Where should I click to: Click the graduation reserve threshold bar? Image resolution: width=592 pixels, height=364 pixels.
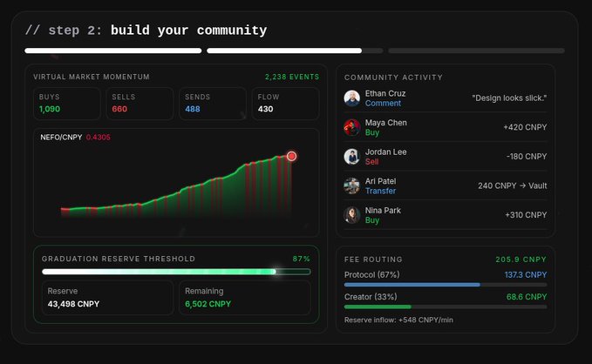tap(176, 272)
